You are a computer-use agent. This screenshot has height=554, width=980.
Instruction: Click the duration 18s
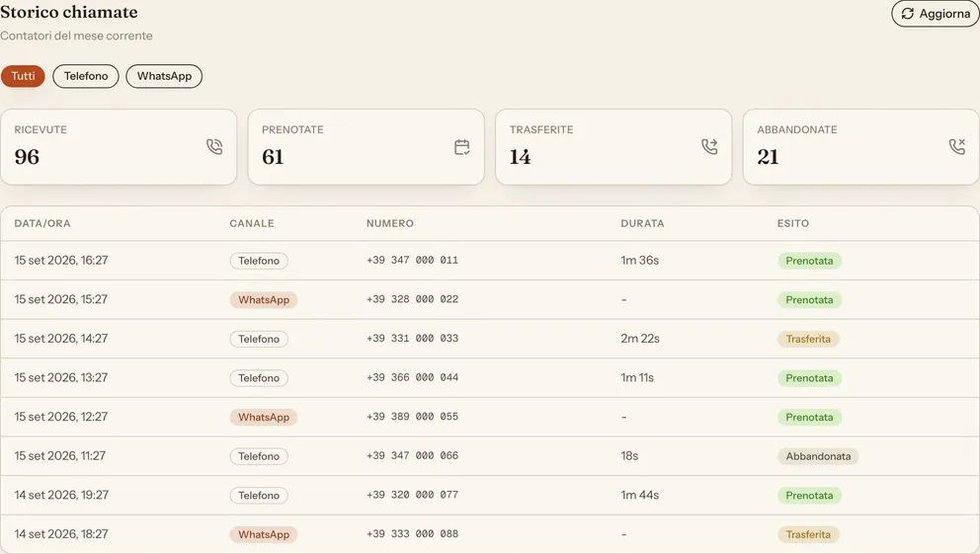coord(629,456)
